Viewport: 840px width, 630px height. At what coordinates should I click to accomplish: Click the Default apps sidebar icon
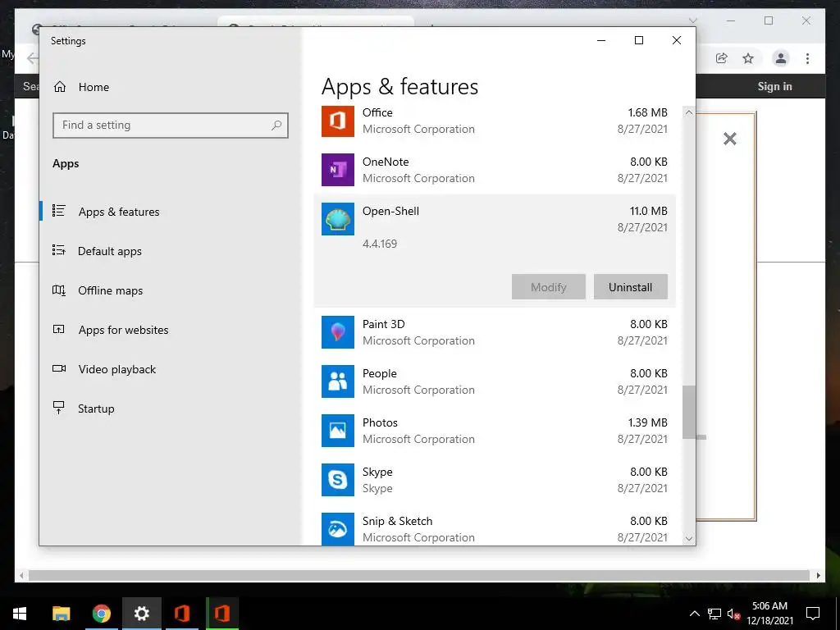58,250
